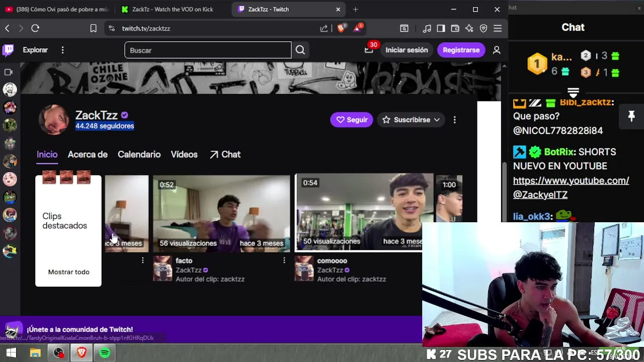This screenshot has height=362, width=644.
Task: Bookmark this page with the bookmark icon
Action: tap(93, 29)
